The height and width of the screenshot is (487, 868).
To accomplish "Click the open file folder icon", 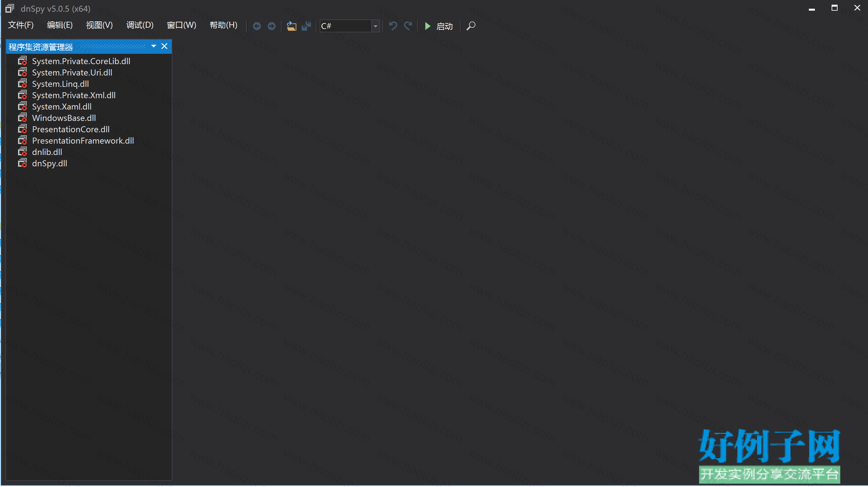I will 291,26.
